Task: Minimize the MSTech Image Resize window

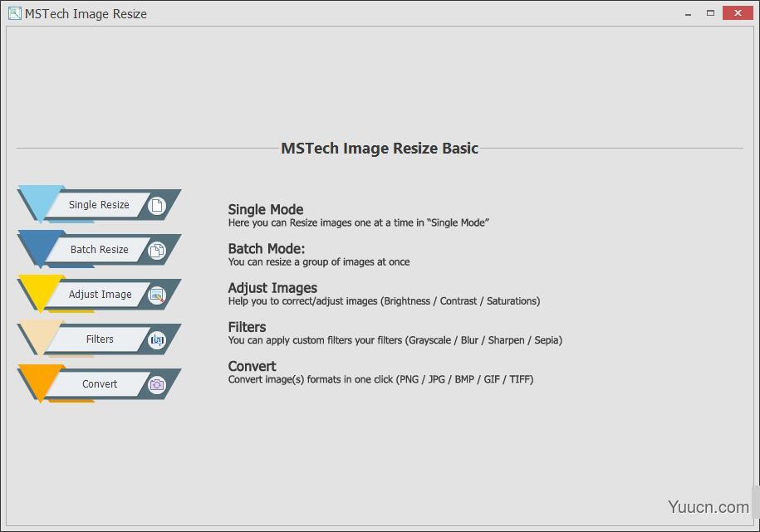Action: tap(688, 13)
